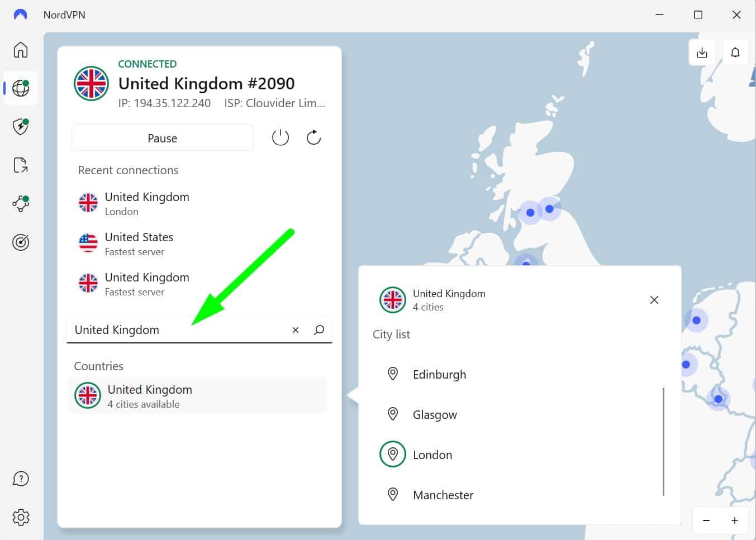Select United Kingdom 4 cities available result

click(x=197, y=396)
